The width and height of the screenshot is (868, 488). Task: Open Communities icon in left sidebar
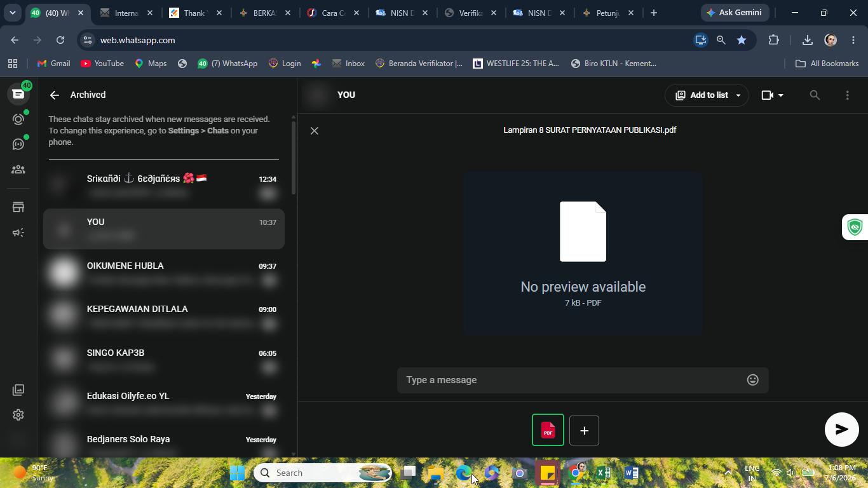coord(18,170)
